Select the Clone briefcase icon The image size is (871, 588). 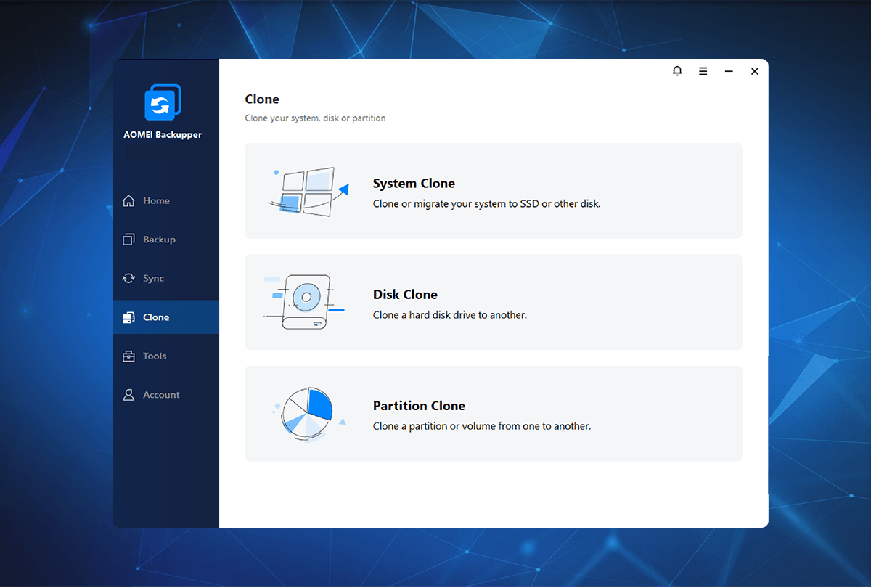pos(128,317)
